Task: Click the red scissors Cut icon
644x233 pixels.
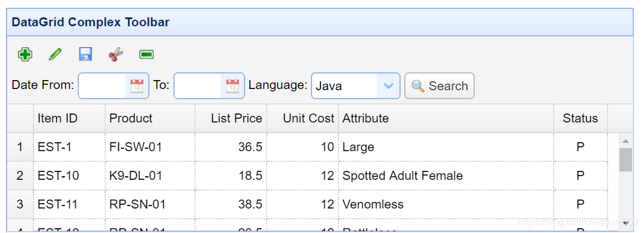Action: click(x=116, y=54)
